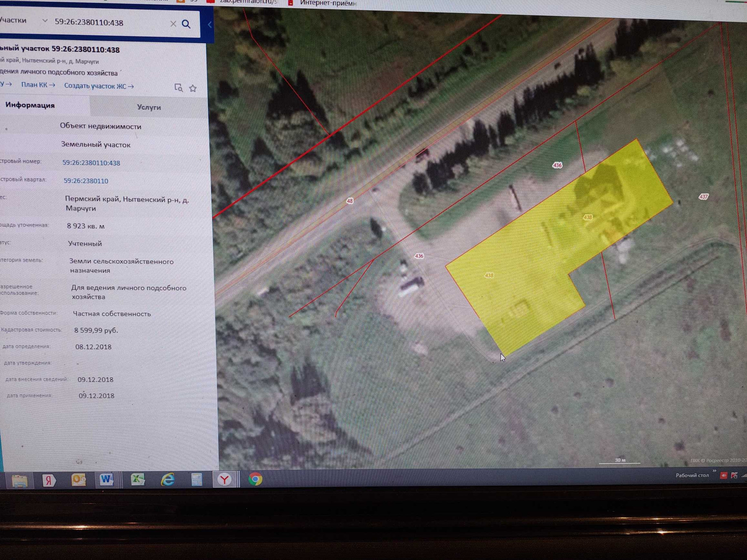747x560 pixels.
Task: Click the favorite star icon
Action: pos(193,89)
